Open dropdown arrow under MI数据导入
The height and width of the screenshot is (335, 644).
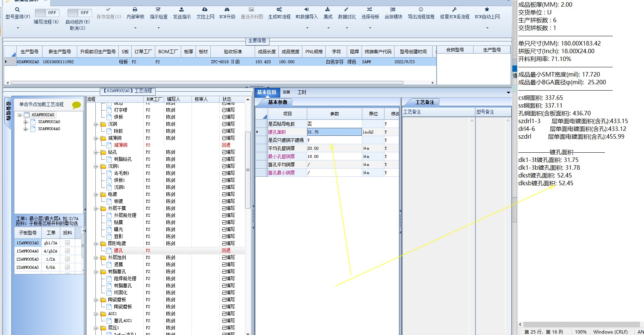307,28
